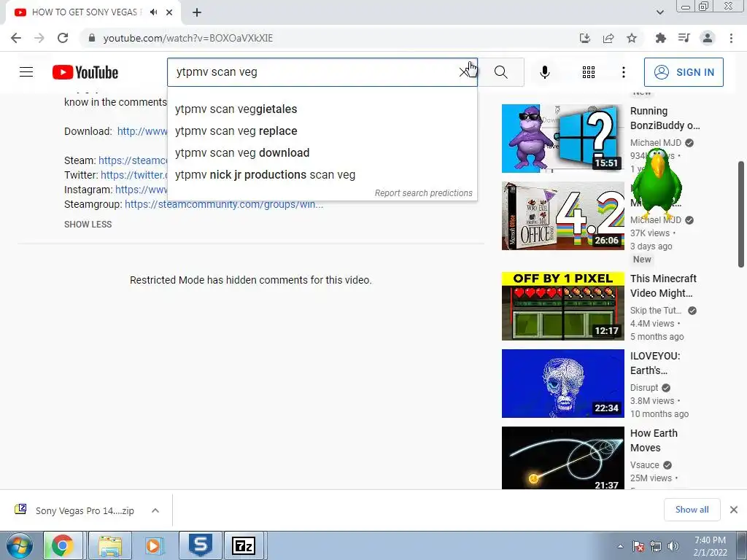Click the 'This Minecraft Video Might...' title
The height and width of the screenshot is (560, 747).
point(663,286)
